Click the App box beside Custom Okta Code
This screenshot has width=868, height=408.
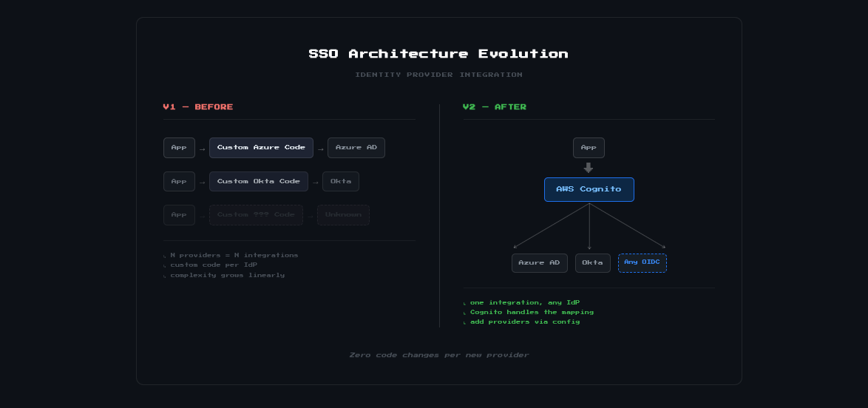pyautogui.click(x=180, y=182)
